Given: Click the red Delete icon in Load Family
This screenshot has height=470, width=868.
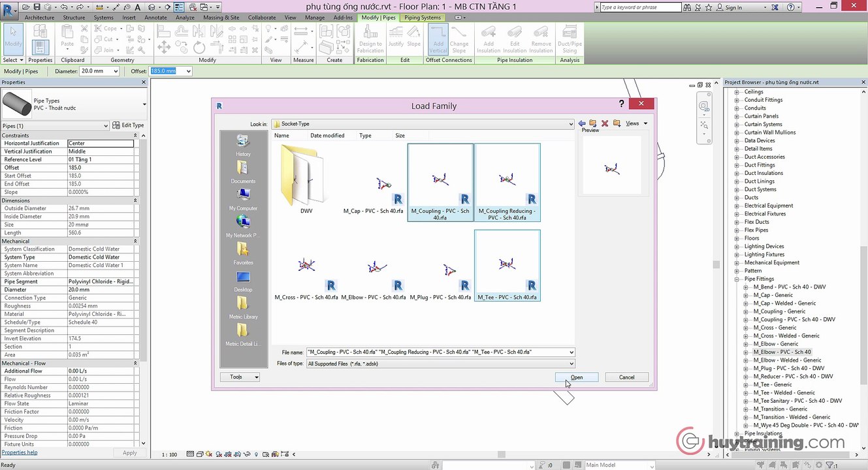Looking at the screenshot, I should pyautogui.click(x=605, y=123).
